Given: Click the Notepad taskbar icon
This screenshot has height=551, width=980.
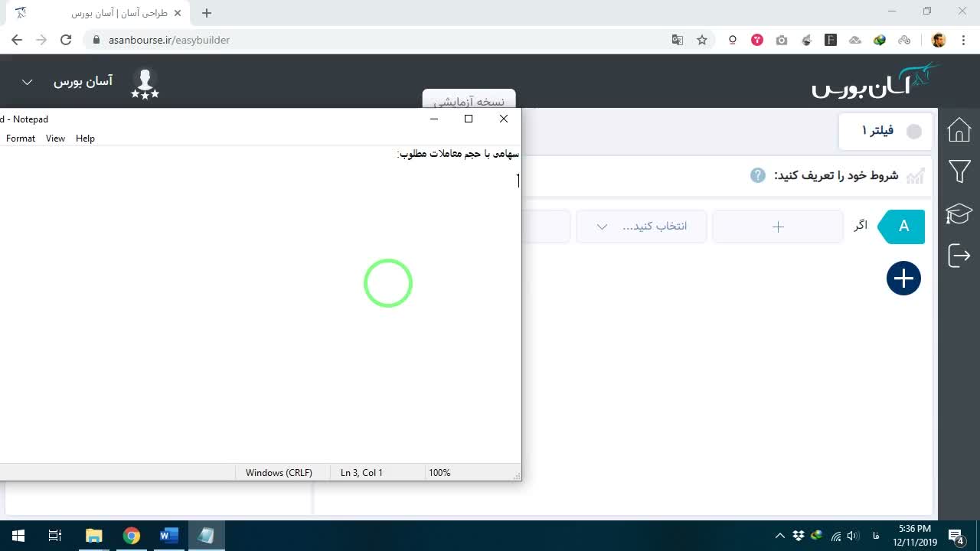Looking at the screenshot, I should tap(205, 536).
